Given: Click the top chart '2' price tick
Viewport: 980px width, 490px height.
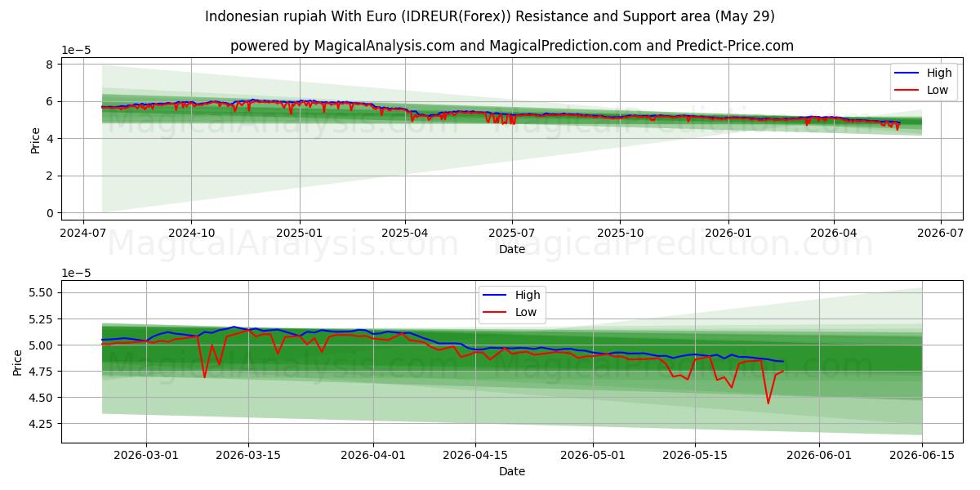Looking at the screenshot, I should [x=50, y=176].
